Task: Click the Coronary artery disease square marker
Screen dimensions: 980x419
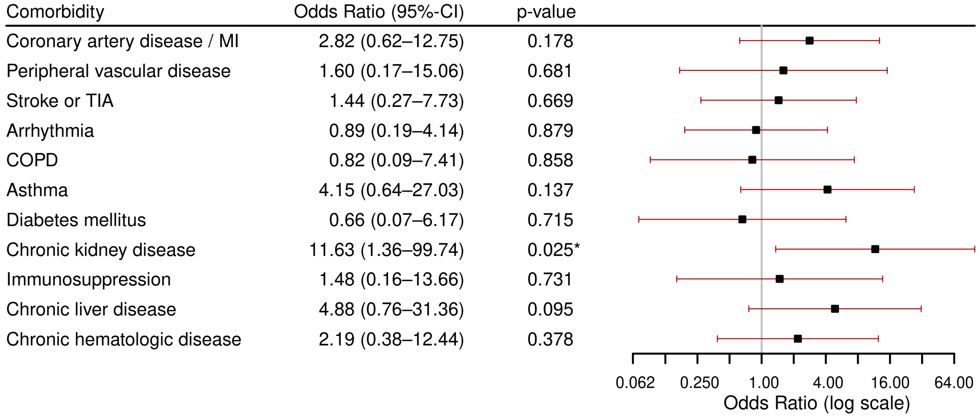Action: click(809, 41)
